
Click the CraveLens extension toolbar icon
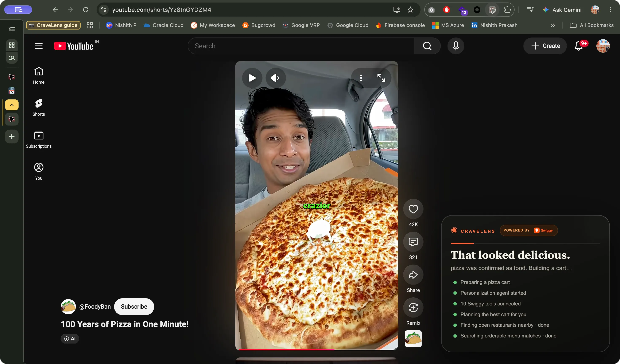492,10
